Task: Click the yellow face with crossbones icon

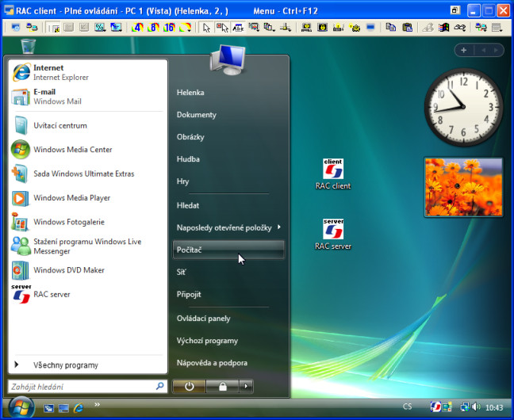Action: [355, 28]
